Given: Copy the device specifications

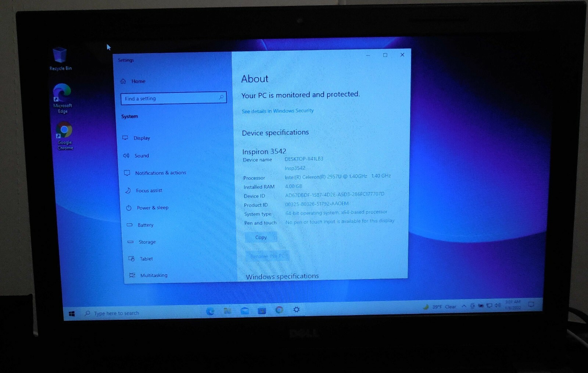Looking at the screenshot, I should click(x=261, y=238).
